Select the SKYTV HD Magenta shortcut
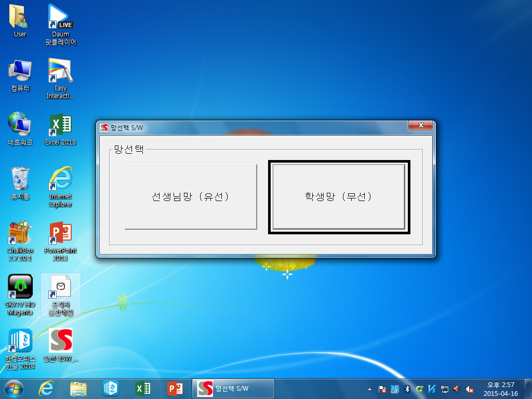 (x=20, y=295)
